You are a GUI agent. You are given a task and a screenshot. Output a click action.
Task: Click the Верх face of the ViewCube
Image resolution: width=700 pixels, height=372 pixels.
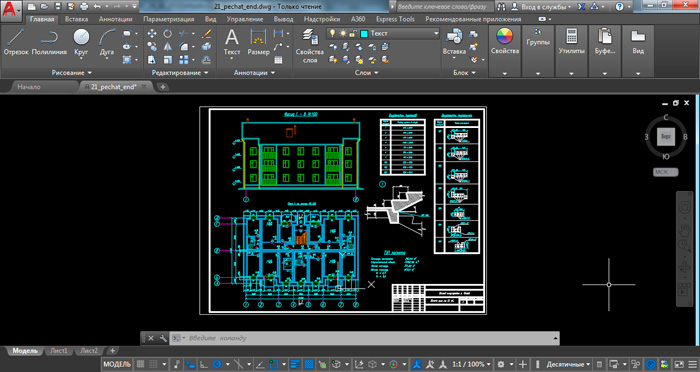666,137
